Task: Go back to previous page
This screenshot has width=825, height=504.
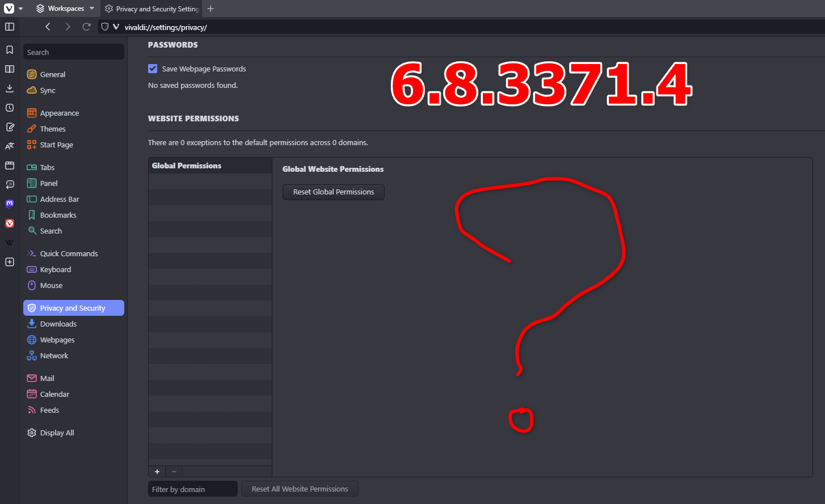Action: click(48, 27)
